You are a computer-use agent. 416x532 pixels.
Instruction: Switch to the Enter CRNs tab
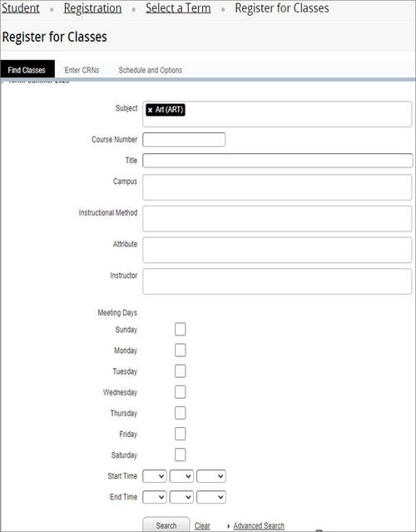[82, 70]
